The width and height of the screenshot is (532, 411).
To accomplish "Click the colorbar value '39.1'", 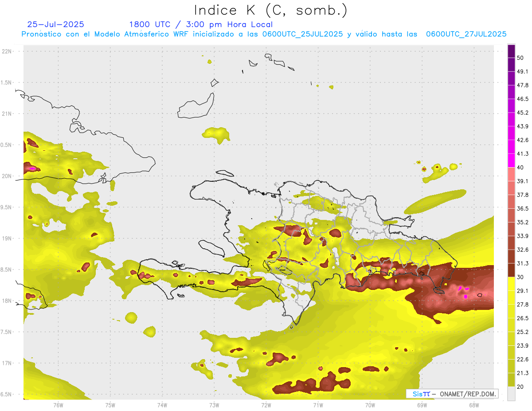I will pyautogui.click(x=523, y=181).
